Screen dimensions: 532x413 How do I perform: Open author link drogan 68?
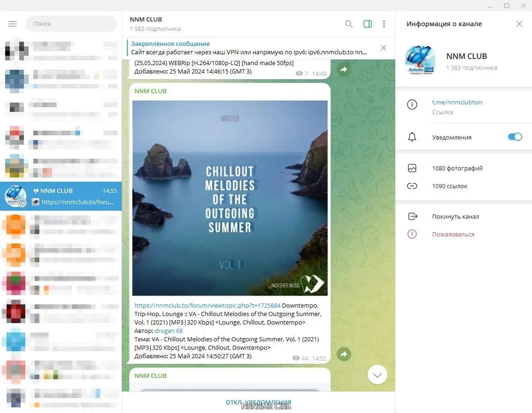169,331
